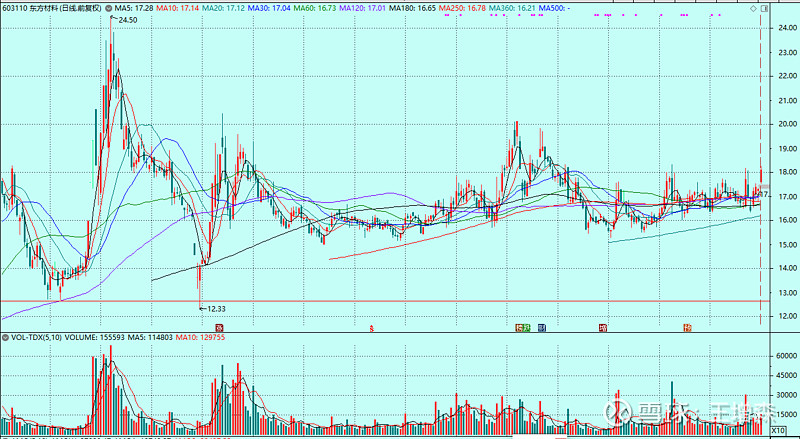
Task: Click the MA180: 16.65 indicator label
Action: (x=412, y=9)
